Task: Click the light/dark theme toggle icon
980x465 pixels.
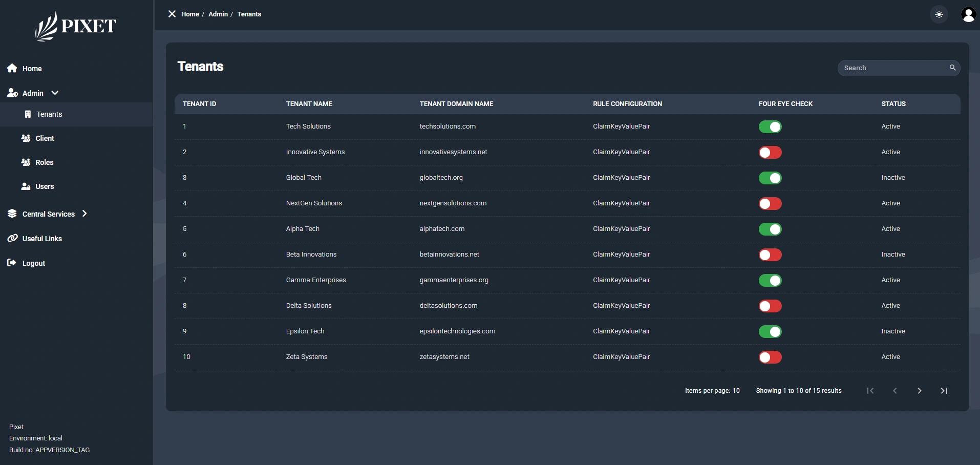Action: pos(939,15)
